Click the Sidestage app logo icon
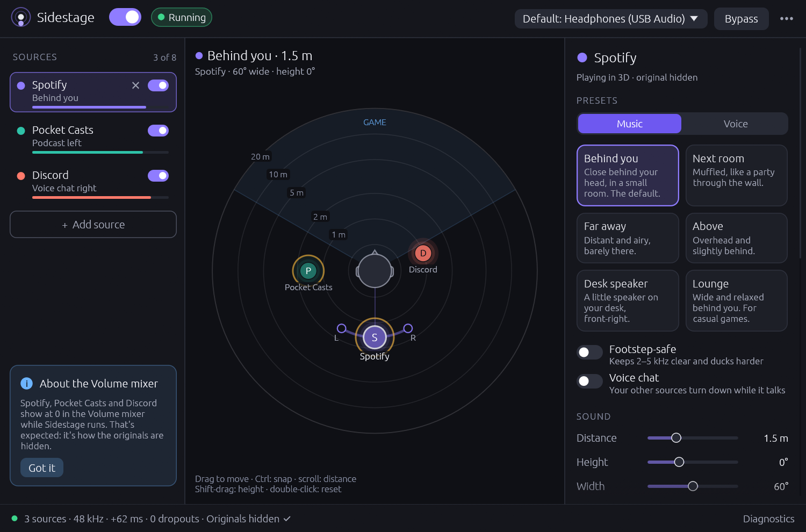Image resolution: width=806 pixels, height=532 pixels. point(21,17)
